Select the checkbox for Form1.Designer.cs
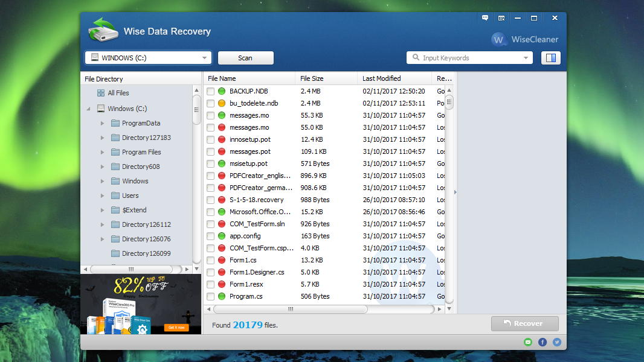Image resolution: width=644 pixels, height=362 pixels. [x=211, y=272]
